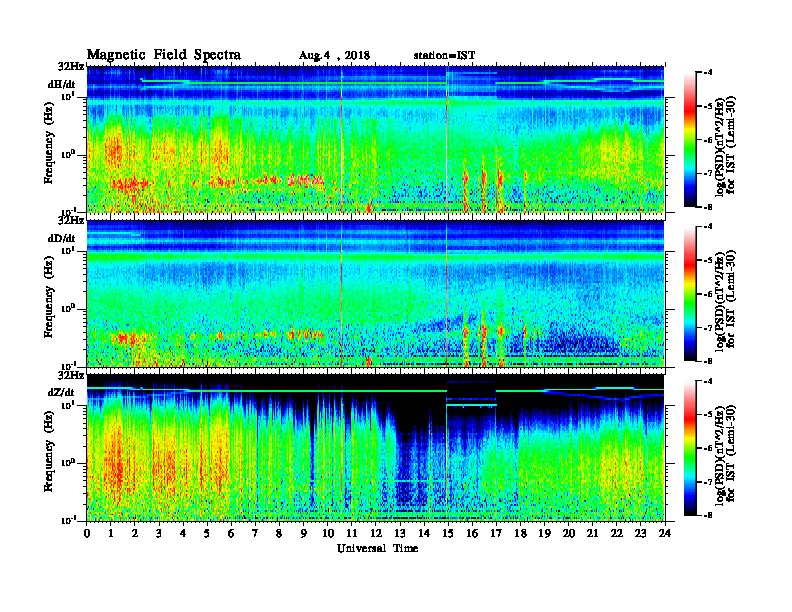Click the '18' hour tick label
The height and width of the screenshot is (612, 792).
520,534
